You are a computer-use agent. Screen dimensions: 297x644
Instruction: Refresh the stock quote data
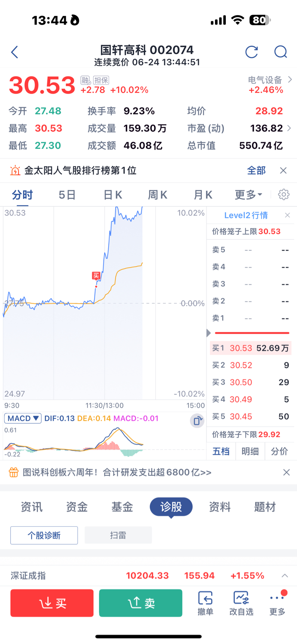(x=252, y=52)
